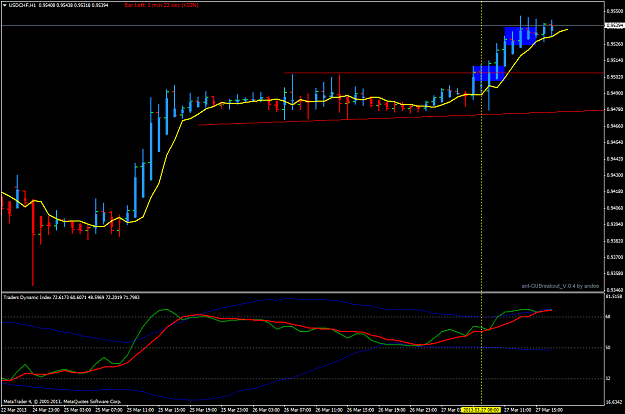Click the 22 Mar 2013 time label
Viewport: 625px width, 414px height.
pyautogui.click(x=14, y=410)
